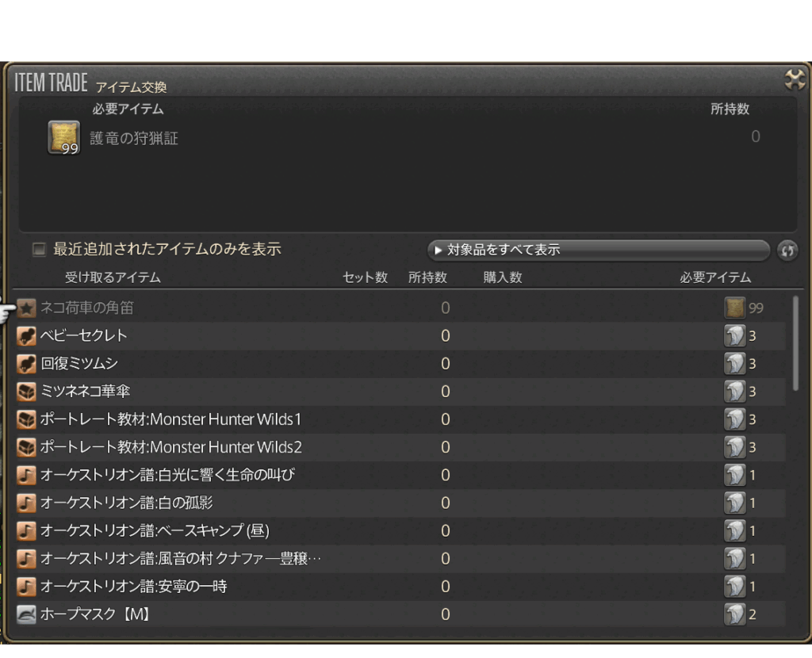The image size is (812, 658).
Task: Click the 受け取るアイテム column header
Action: [113, 277]
